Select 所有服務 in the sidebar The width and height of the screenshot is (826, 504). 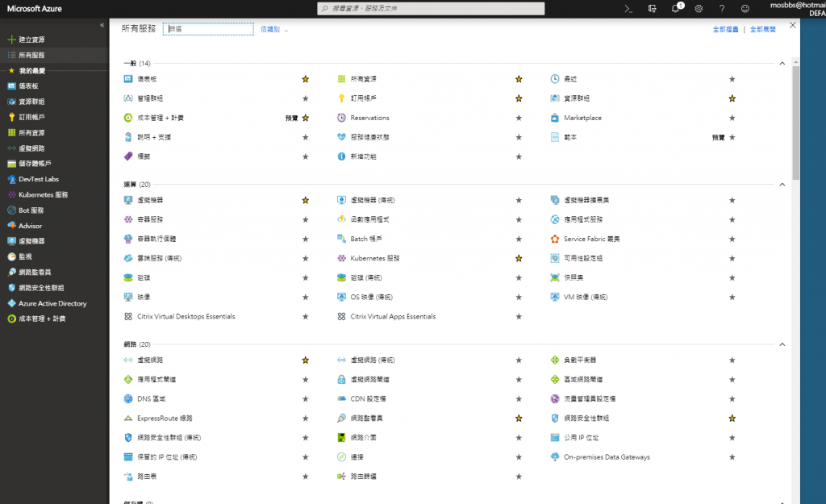[x=55, y=55]
